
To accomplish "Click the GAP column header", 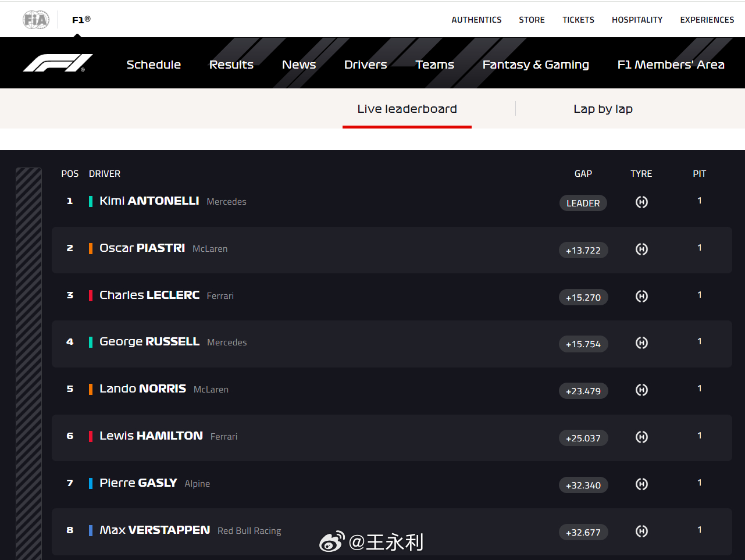I will (583, 174).
